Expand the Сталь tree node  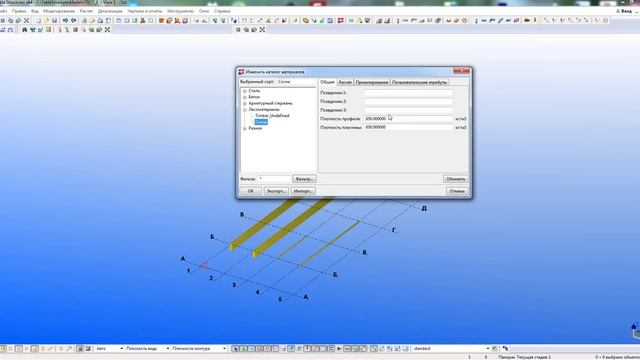click(245, 91)
